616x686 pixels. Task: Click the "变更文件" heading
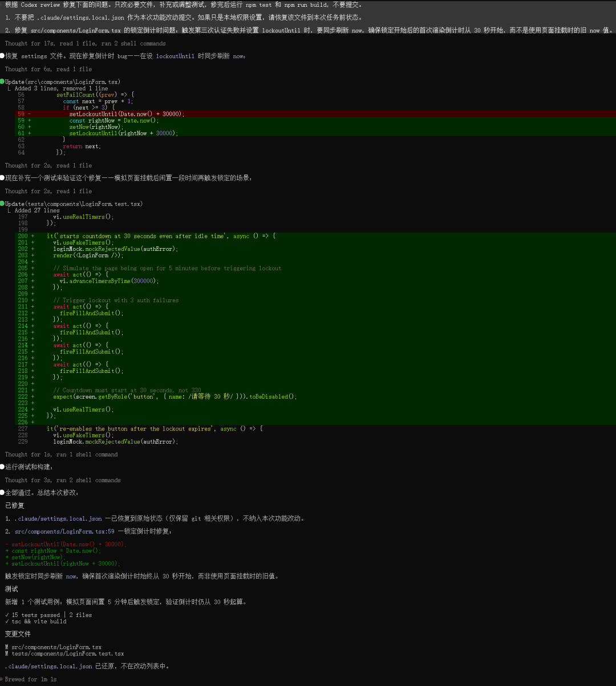coord(18,634)
